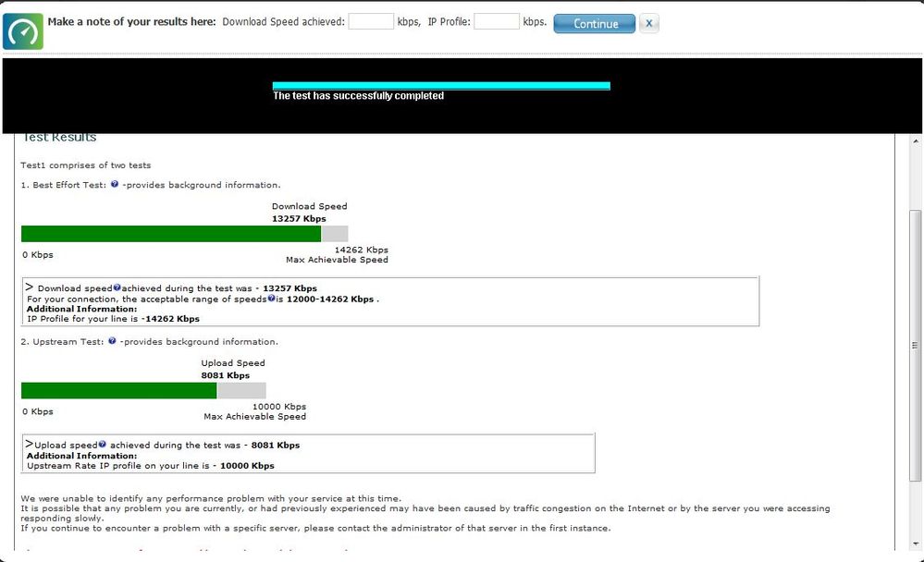Select the Test Results heading text
This screenshot has height=562, width=924.
(x=60, y=136)
